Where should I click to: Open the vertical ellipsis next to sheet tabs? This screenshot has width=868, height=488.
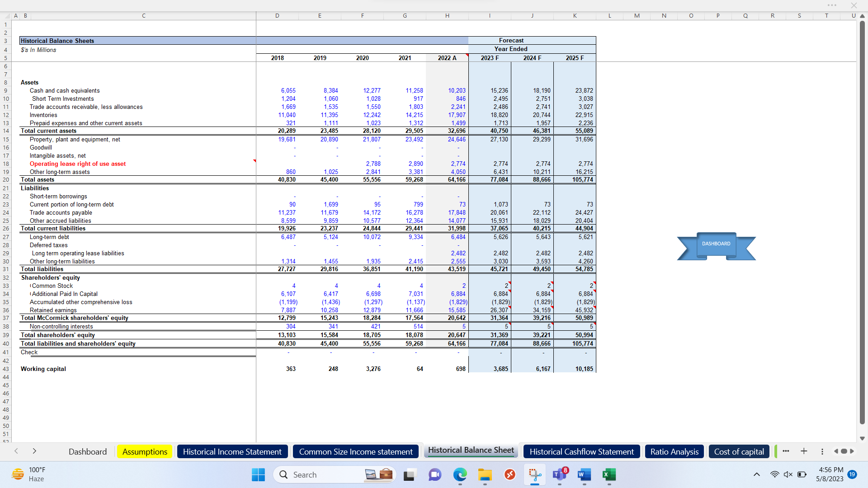tap(822, 451)
